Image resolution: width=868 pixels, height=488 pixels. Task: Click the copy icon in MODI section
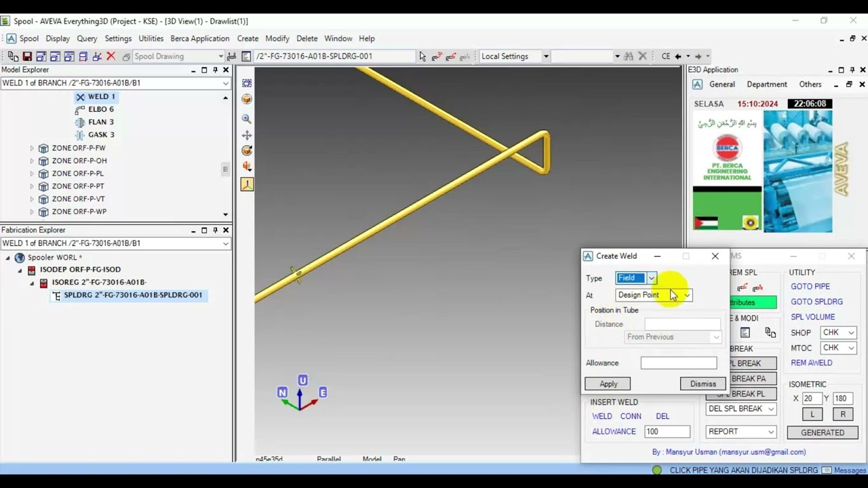tap(770, 333)
